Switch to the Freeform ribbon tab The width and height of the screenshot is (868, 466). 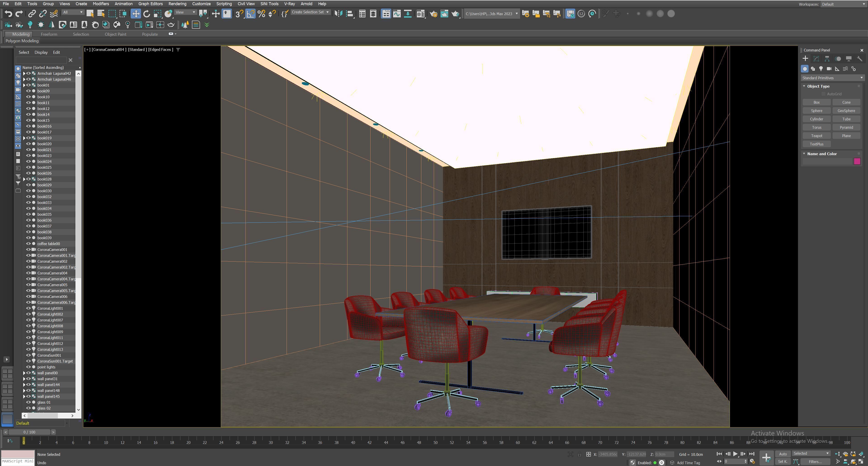pyautogui.click(x=49, y=34)
